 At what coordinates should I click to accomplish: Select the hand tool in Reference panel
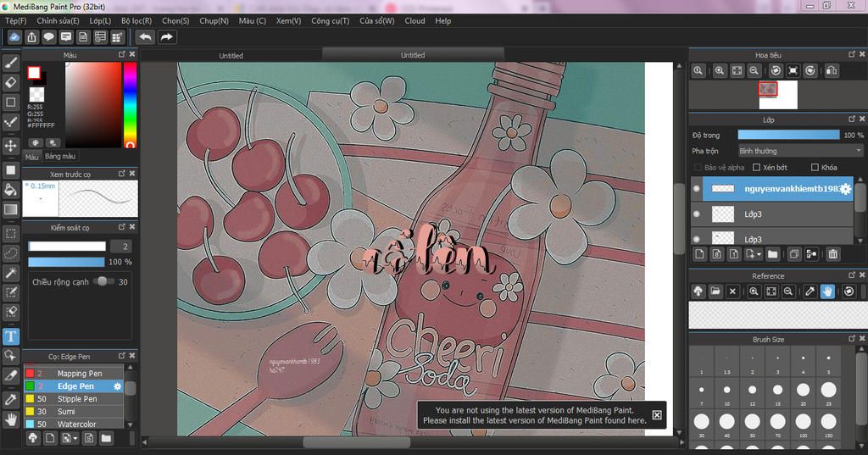point(827,291)
